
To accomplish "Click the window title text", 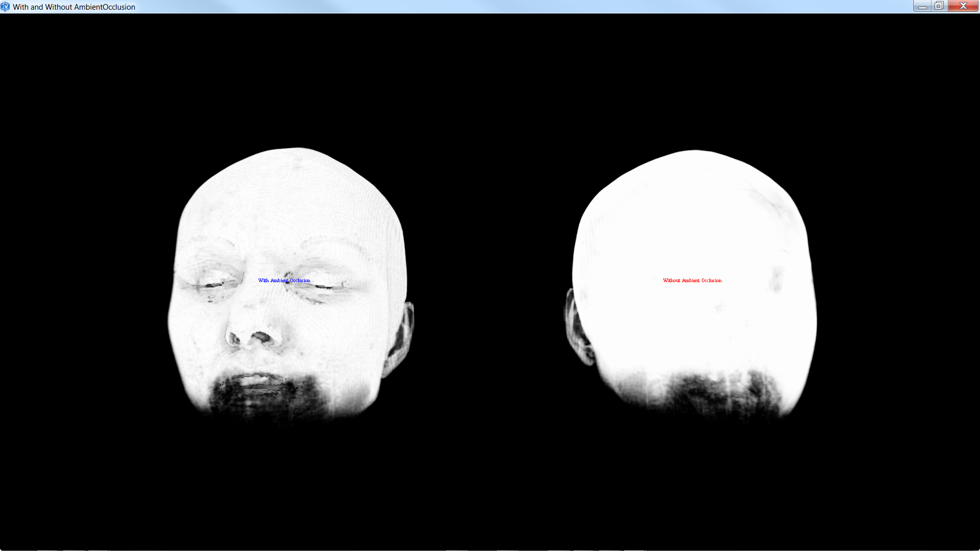I will 74,7.
